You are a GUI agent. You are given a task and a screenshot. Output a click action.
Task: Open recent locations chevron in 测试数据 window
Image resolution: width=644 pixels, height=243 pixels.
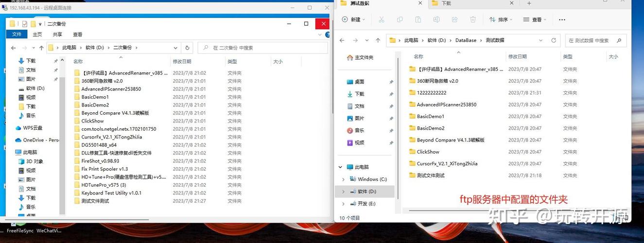pyautogui.click(x=366, y=40)
